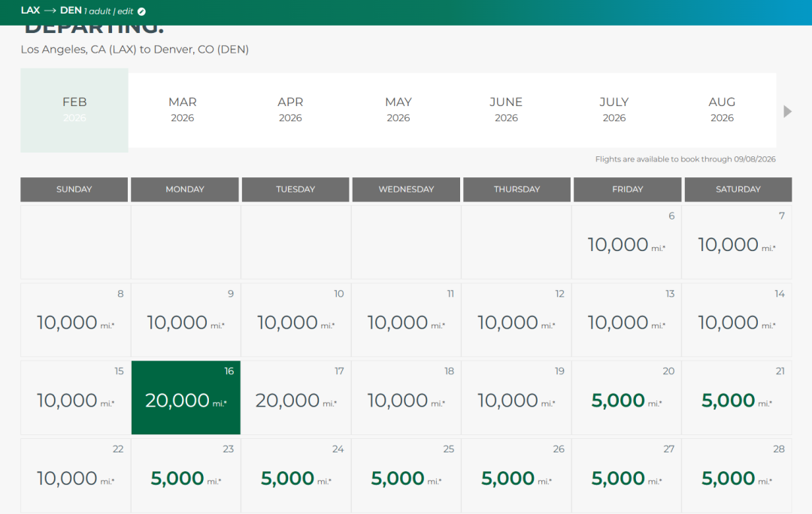812x514 pixels.
Task: Select February 6 for 10,000 miles
Action: click(x=627, y=242)
